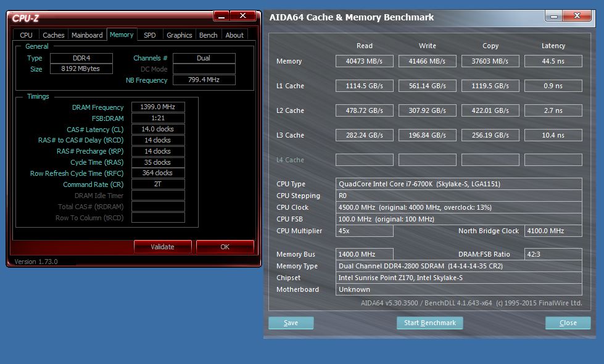This screenshot has width=604, height=364.
Task: Click the FSB:DRAM value 1:21
Action: (158, 118)
